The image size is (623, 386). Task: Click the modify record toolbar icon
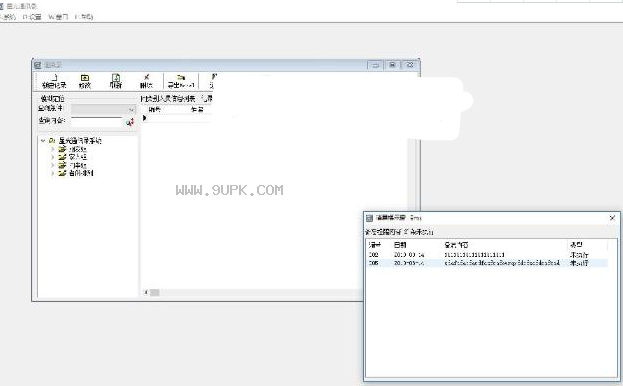85,78
